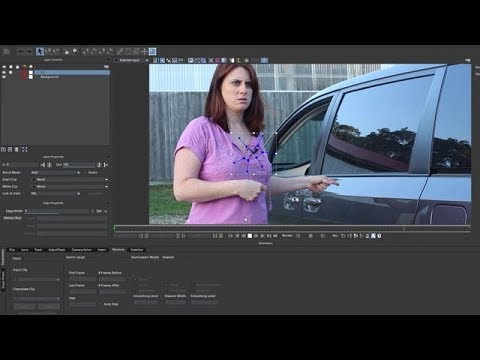Jump to first frame with go-to-start button
Screen dimensions: 480x360
click(x=230, y=236)
